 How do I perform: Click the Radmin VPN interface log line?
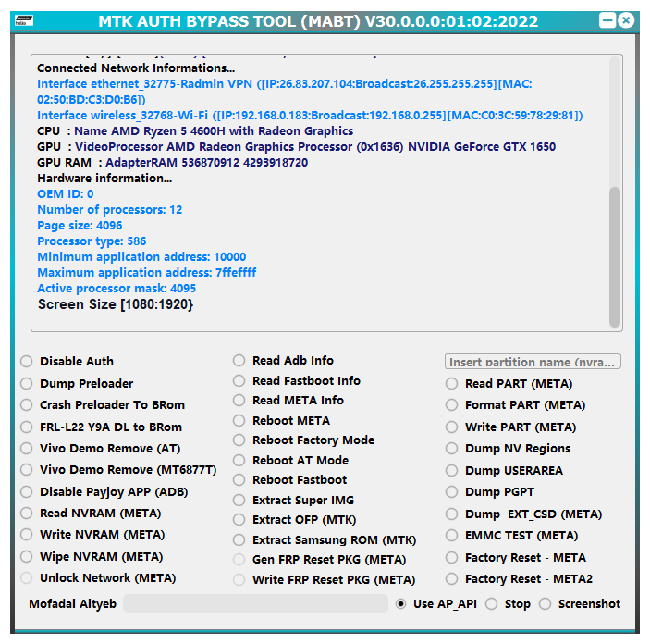285,92
